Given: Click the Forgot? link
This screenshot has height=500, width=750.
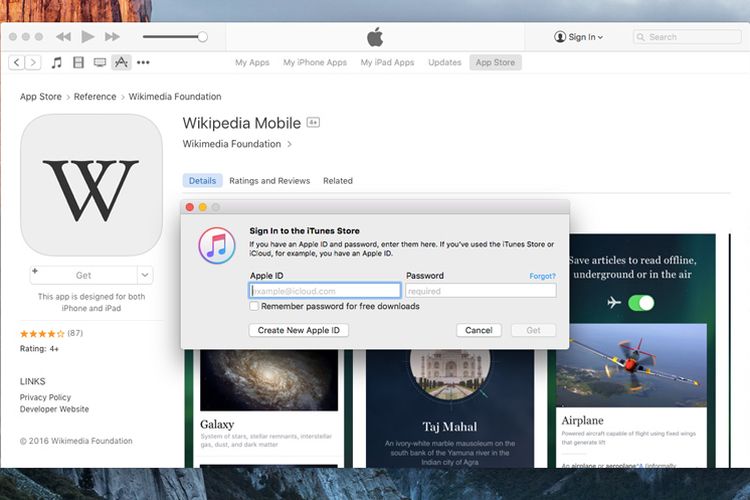Looking at the screenshot, I should [x=542, y=276].
